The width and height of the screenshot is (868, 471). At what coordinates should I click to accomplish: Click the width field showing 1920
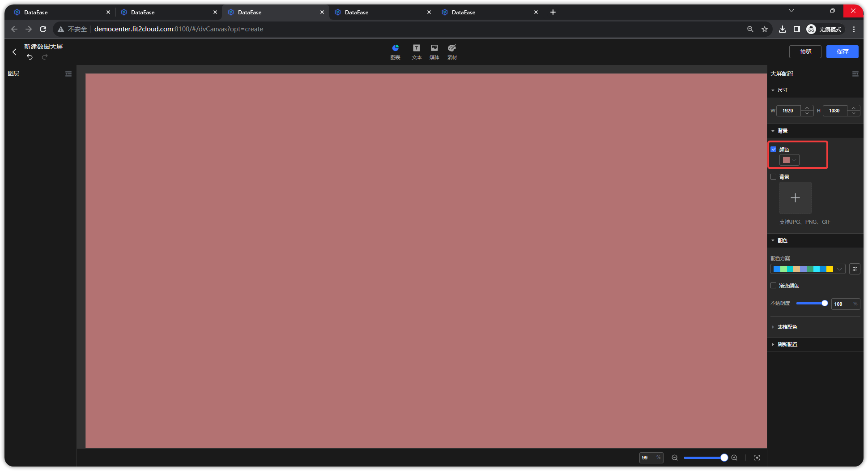788,111
